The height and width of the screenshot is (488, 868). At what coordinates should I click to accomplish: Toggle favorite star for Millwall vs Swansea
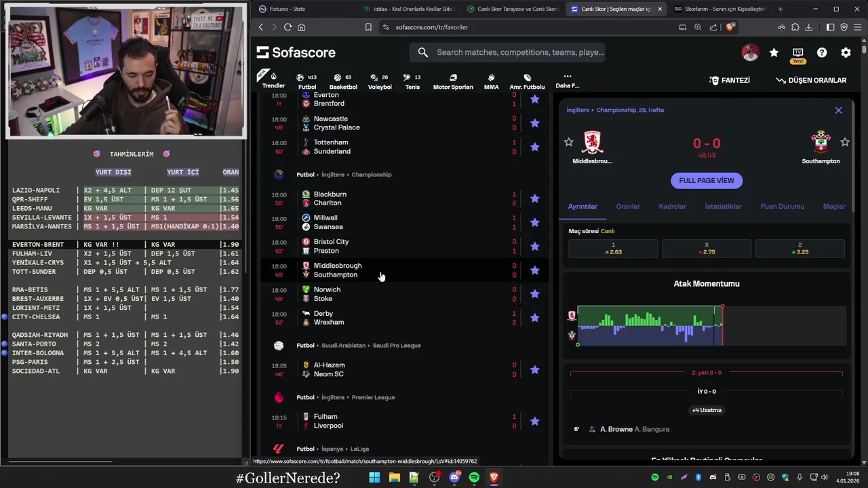click(534, 222)
